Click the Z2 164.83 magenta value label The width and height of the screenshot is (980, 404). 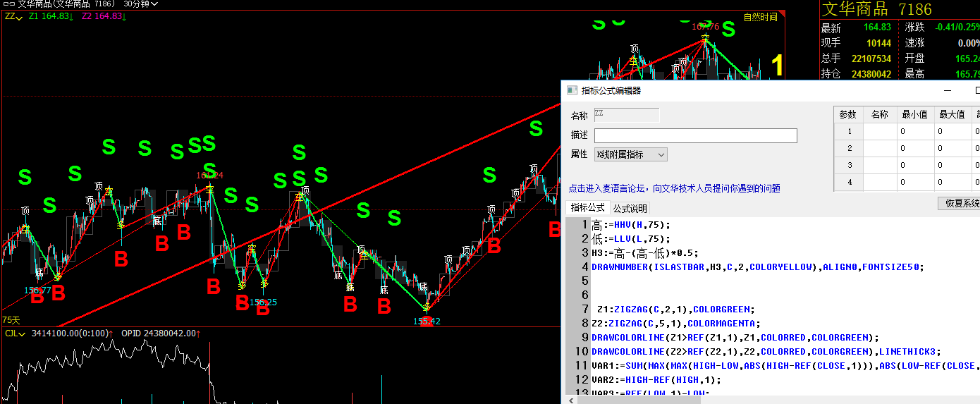[104, 16]
